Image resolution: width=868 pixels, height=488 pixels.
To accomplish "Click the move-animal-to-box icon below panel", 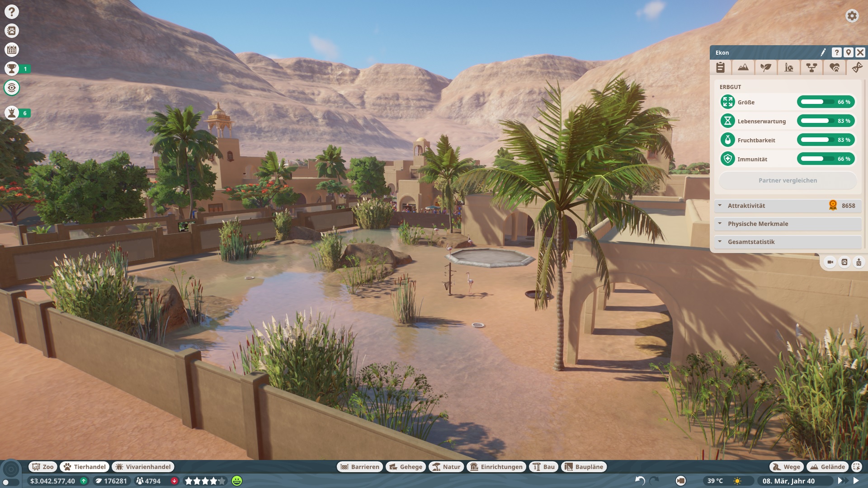I will click(859, 262).
